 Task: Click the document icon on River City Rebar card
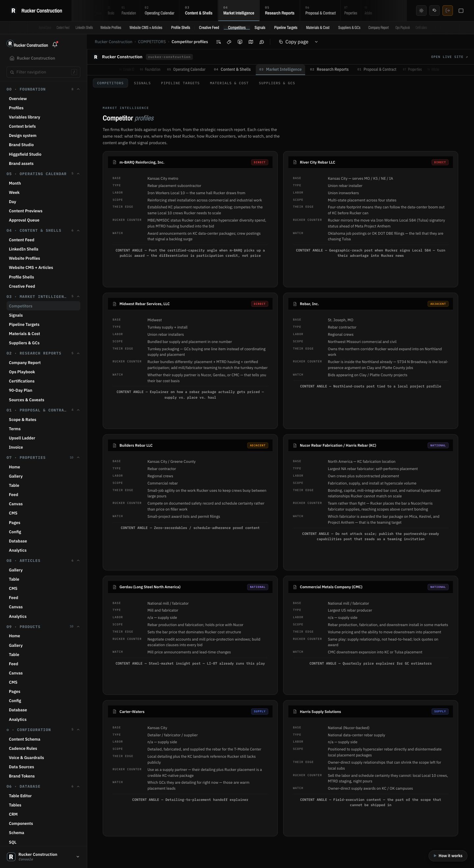[295, 162]
